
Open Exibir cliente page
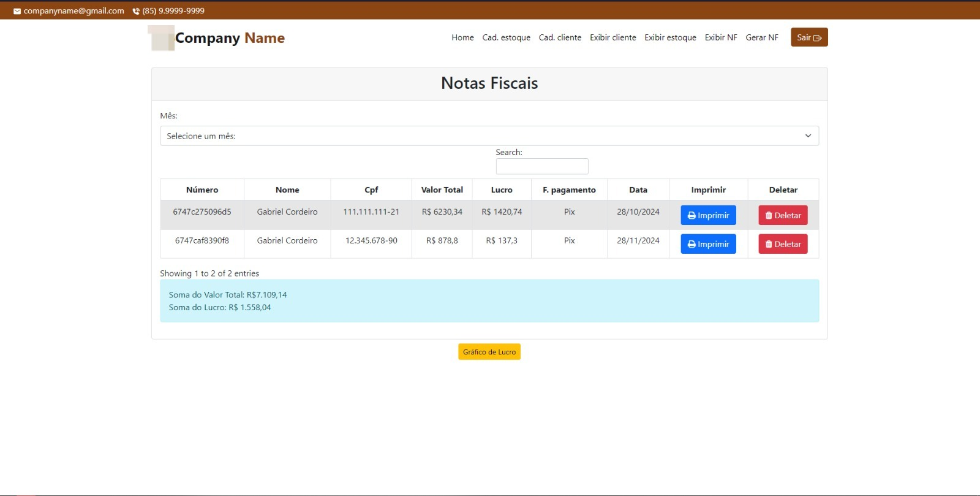(612, 37)
